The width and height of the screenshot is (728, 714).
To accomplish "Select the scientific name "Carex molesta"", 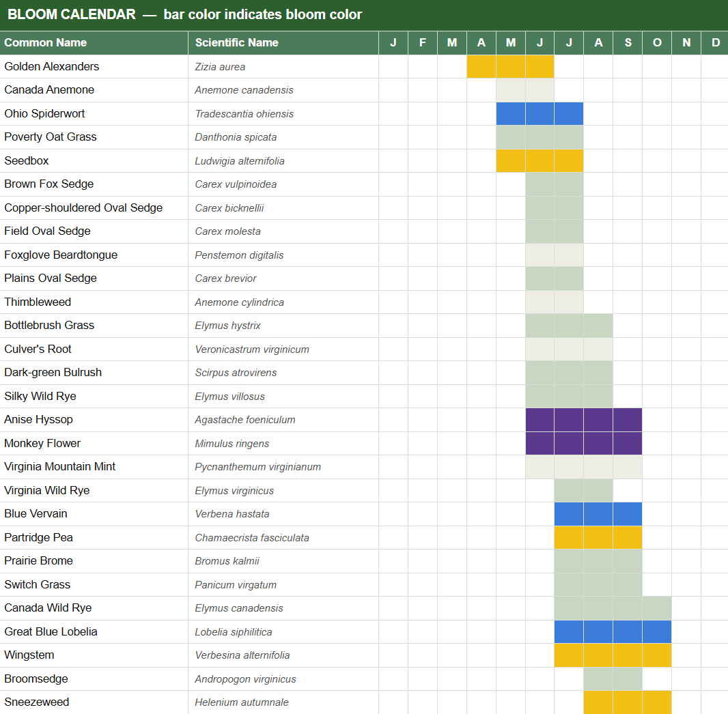I will [227, 231].
